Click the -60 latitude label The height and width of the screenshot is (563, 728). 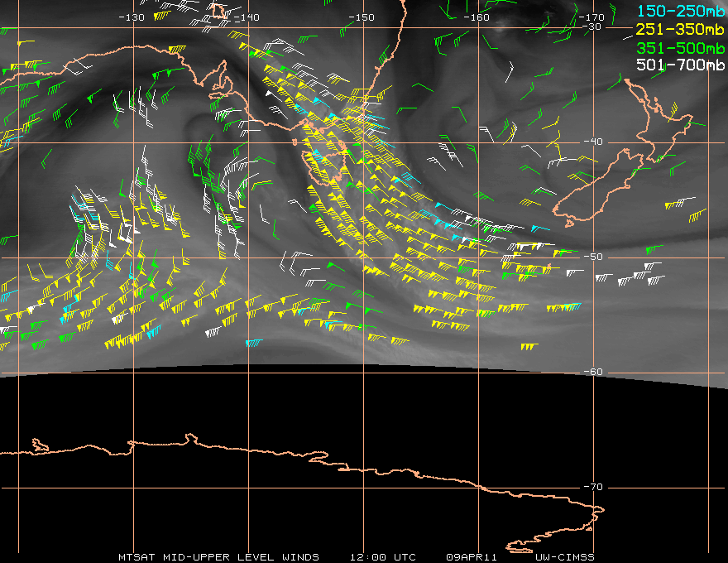click(x=593, y=372)
